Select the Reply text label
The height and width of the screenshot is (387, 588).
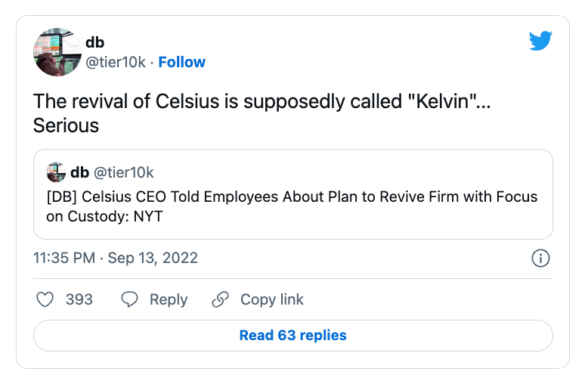pos(169,299)
